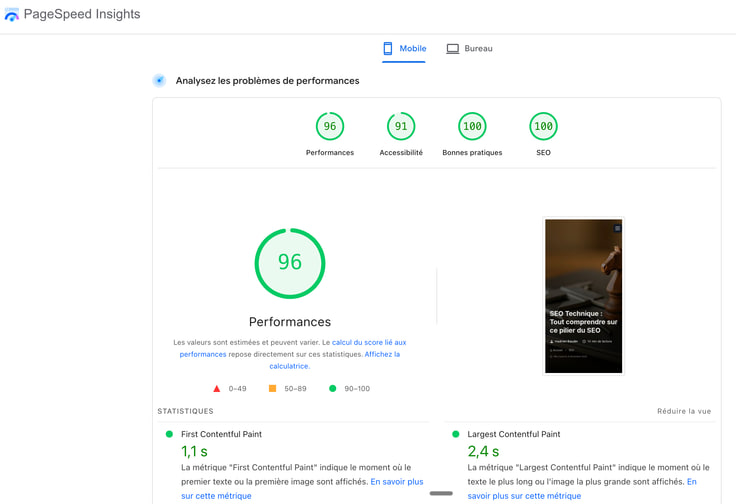Click the STATISTIQUES section heading
The width and height of the screenshot is (736, 504).
coord(185,411)
